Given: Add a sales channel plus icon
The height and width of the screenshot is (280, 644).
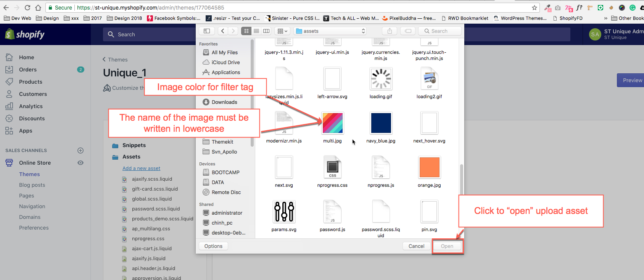Looking at the screenshot, I should (x=80, y=151).
